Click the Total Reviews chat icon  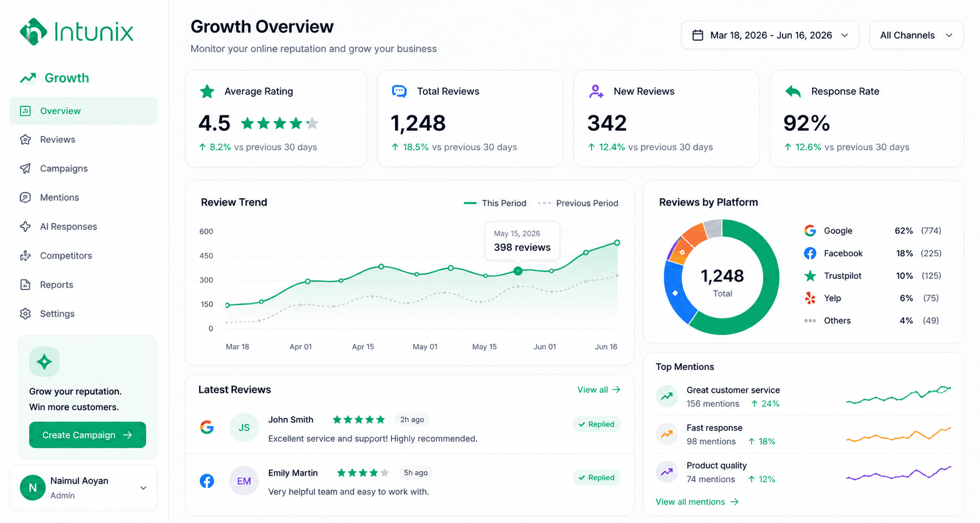[400, 91]
